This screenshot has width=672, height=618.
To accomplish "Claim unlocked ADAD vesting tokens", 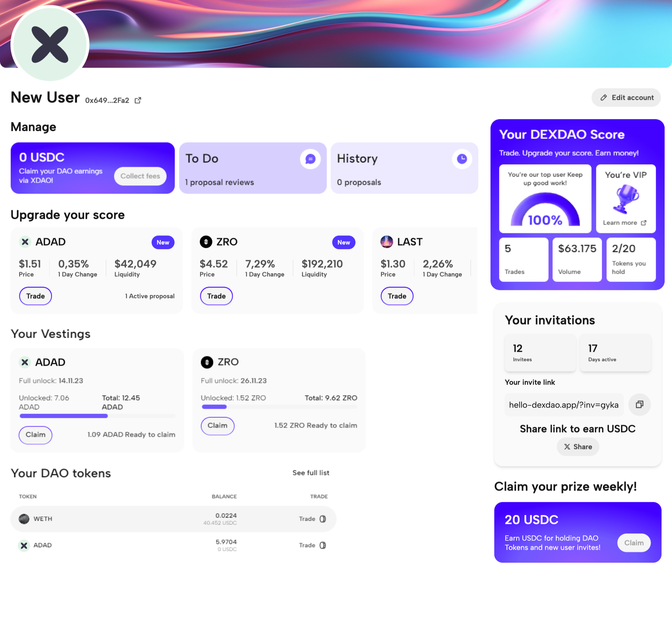I will point(36,435).
